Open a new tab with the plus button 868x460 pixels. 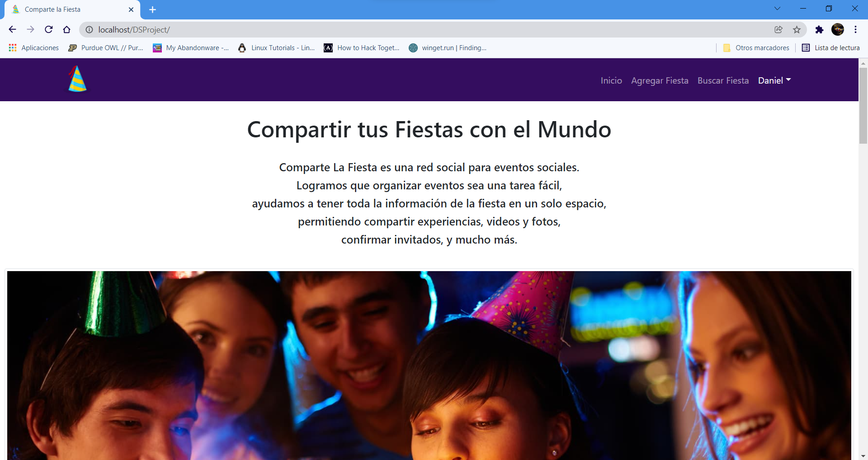point(153,9)
